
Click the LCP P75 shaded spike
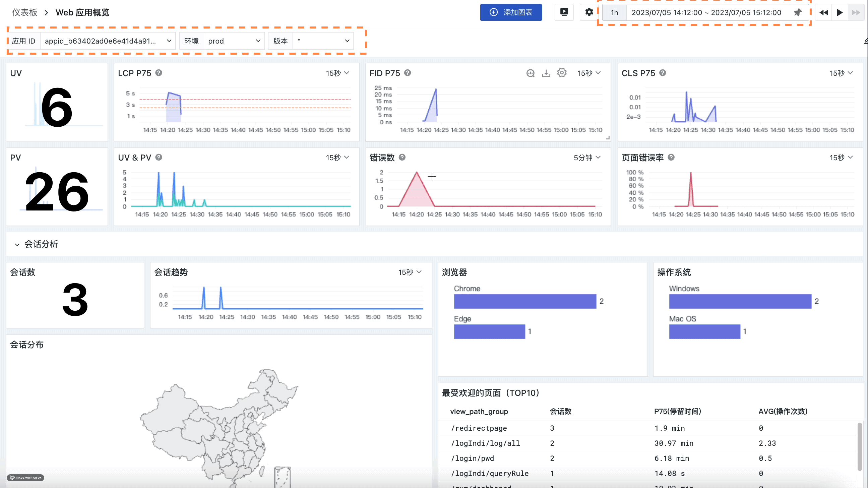pos(174,107)
